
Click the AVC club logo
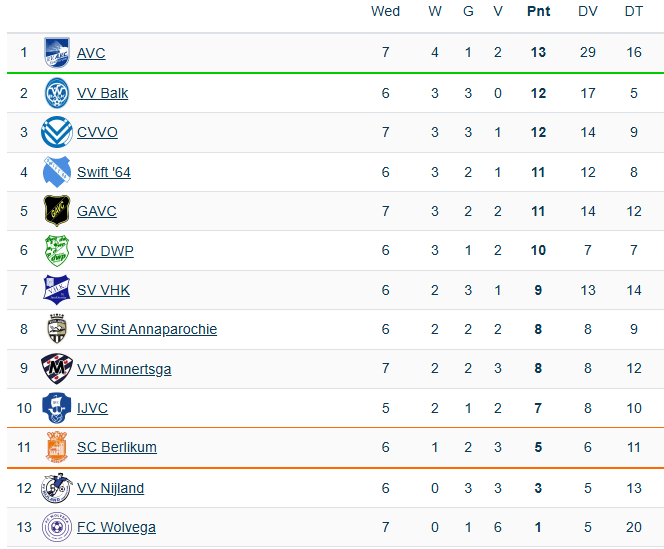pyautogui.click(x=56, y=53)
